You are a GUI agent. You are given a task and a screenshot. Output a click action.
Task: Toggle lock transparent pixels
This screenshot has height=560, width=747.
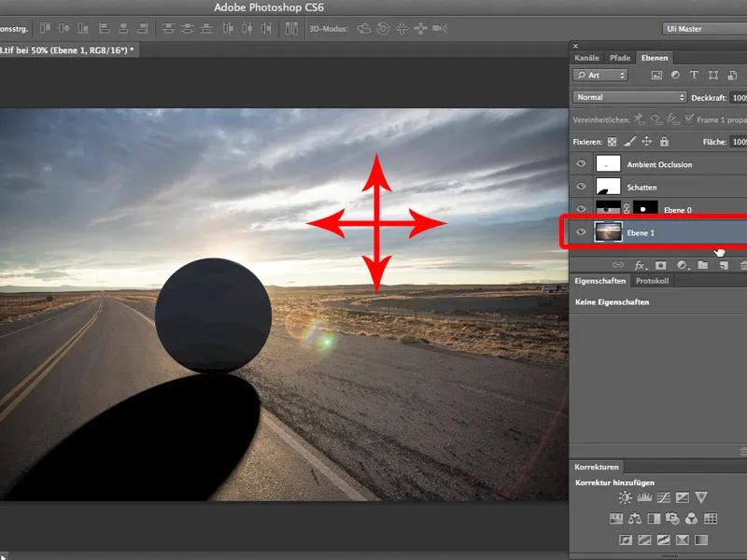point(613,142)
